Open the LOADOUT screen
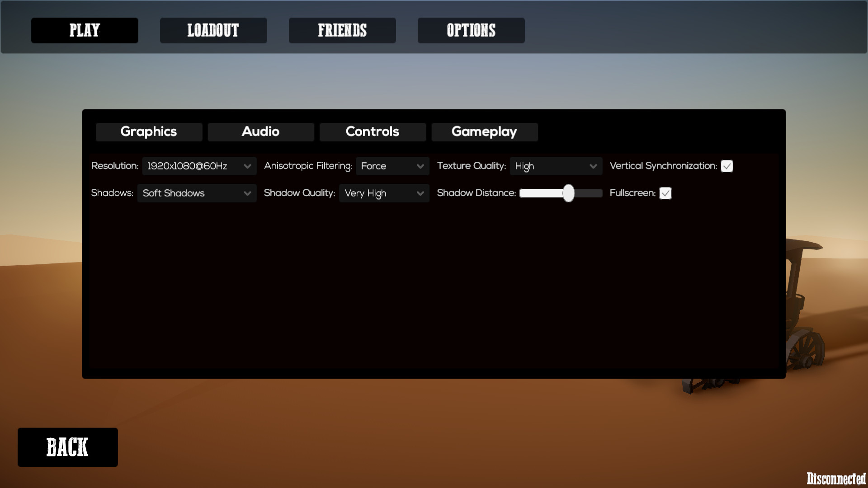The height and width of the screenshot is (488, 868). pos(213,30)
